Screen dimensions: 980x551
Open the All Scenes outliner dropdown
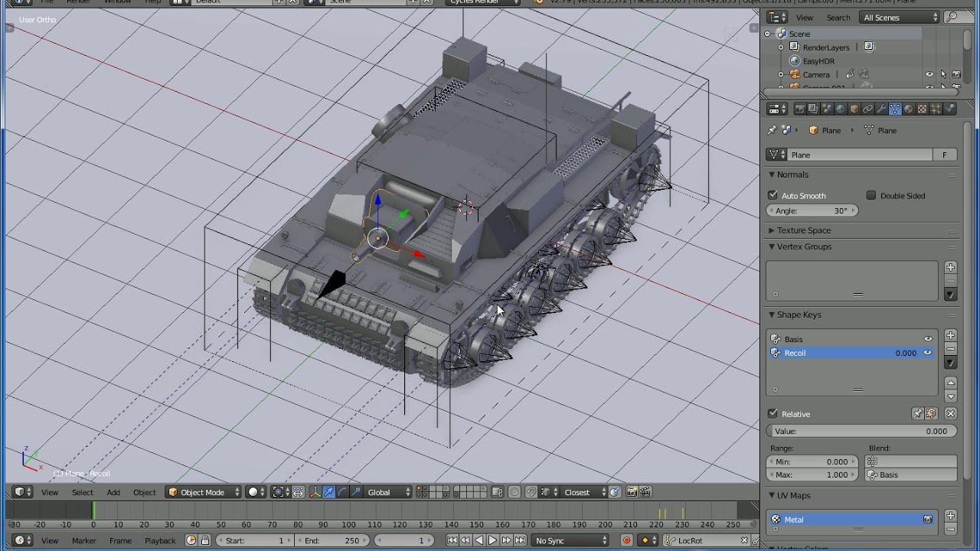(x=900, y=17)
